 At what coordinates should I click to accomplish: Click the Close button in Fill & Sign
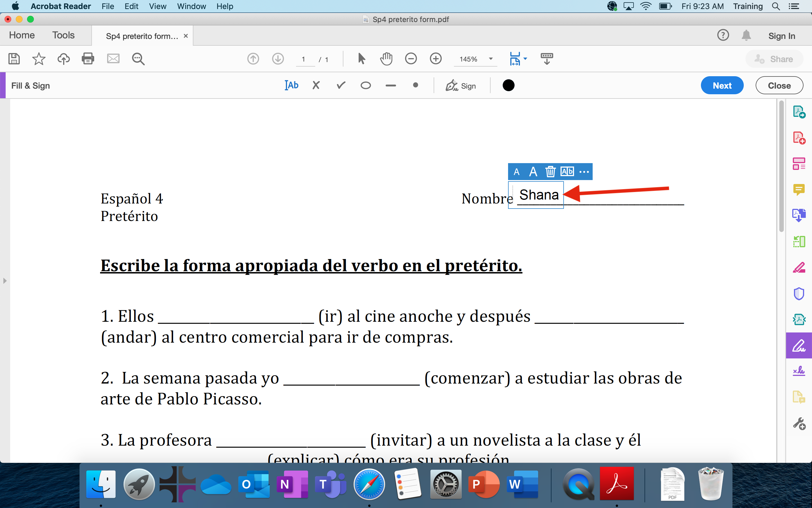click(779, 85)
